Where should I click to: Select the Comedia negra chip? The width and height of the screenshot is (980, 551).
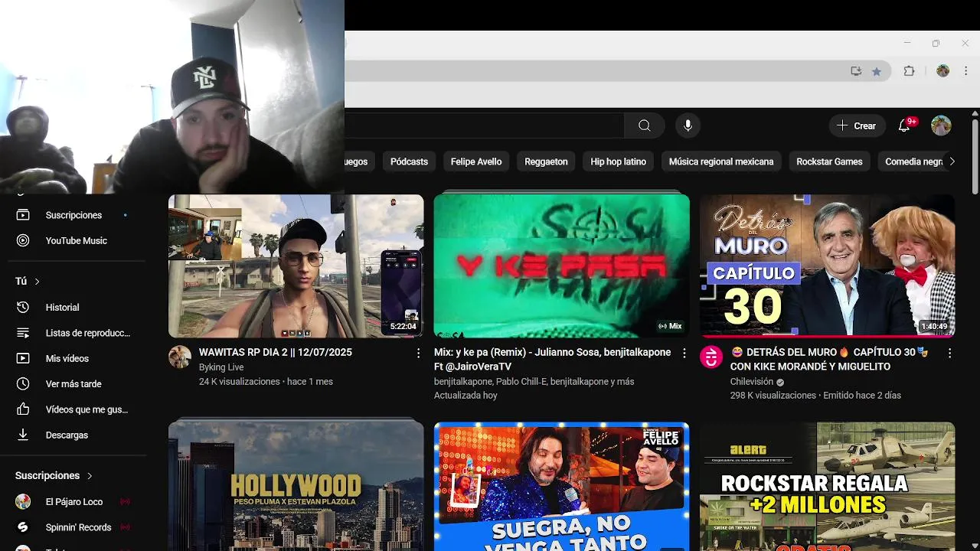911,161
